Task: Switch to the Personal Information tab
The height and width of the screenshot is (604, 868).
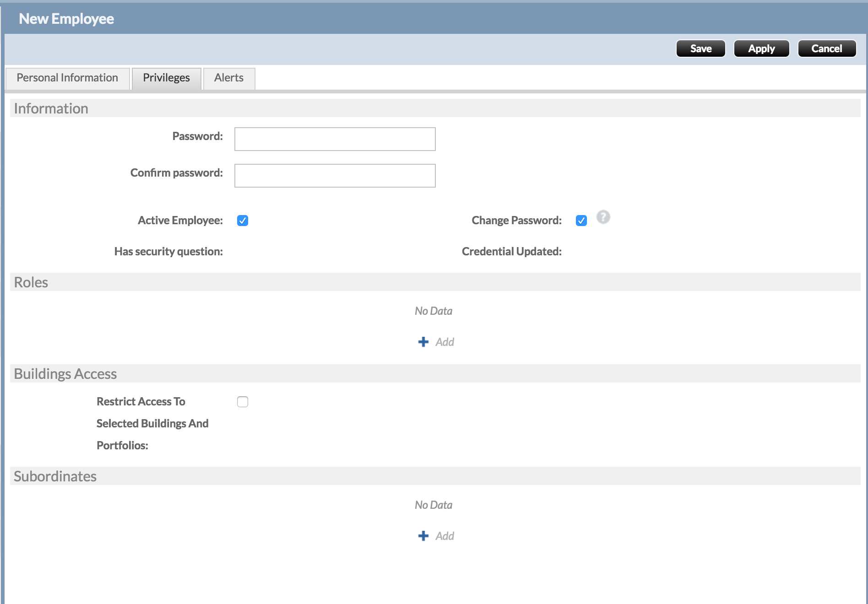Action: coord(67,78)
